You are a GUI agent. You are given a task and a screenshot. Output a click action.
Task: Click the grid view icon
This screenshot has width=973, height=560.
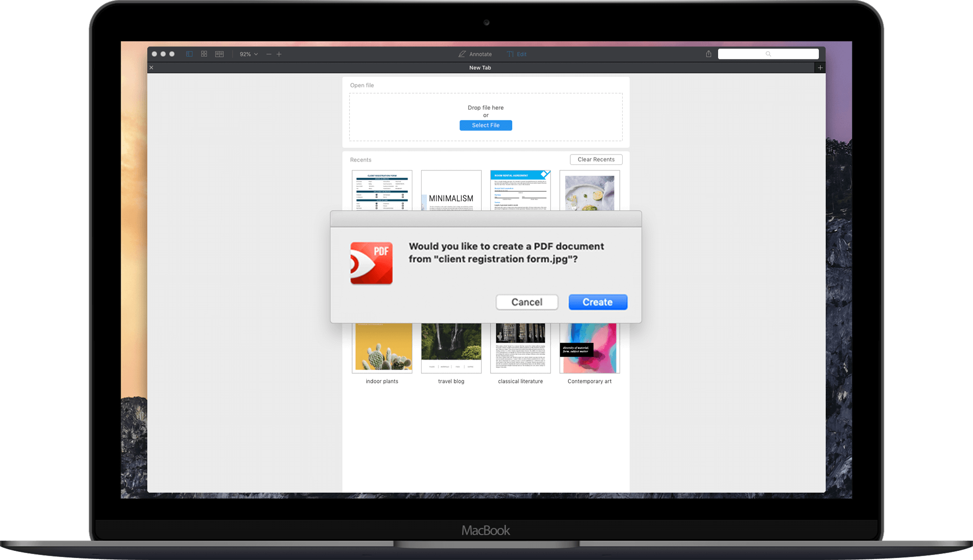(203, 54)
